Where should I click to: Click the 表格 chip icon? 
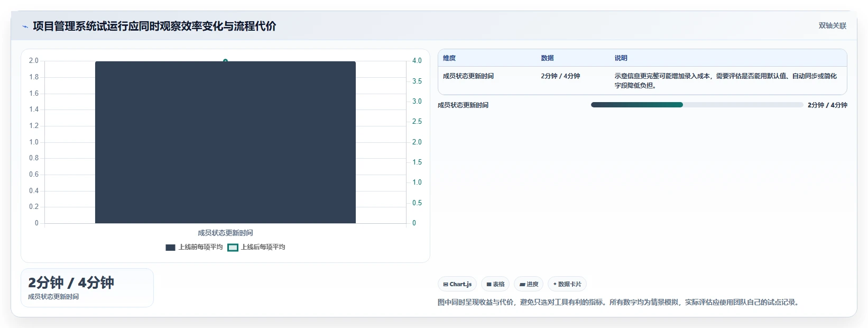489,285
